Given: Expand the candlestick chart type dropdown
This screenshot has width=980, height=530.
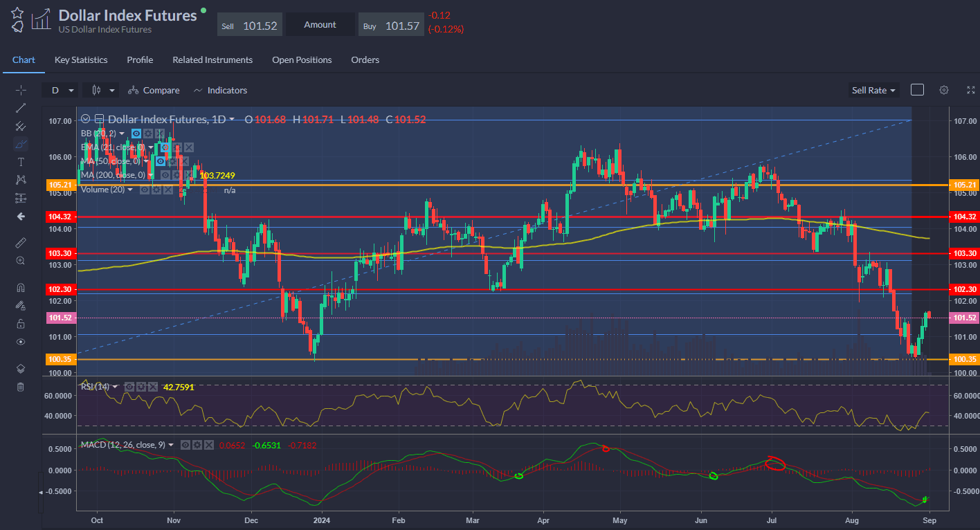Looking at the screenshot, I should point(101,90).
